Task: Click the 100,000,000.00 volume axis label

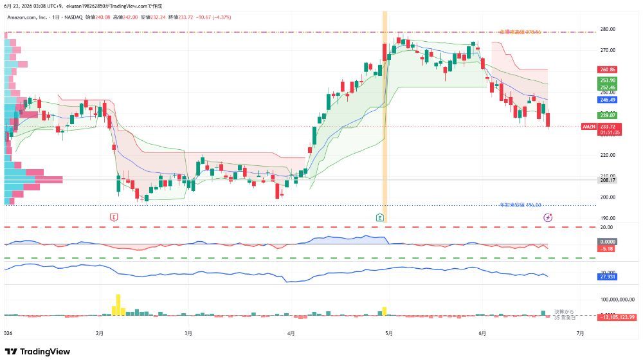Action: click(617, 300)
